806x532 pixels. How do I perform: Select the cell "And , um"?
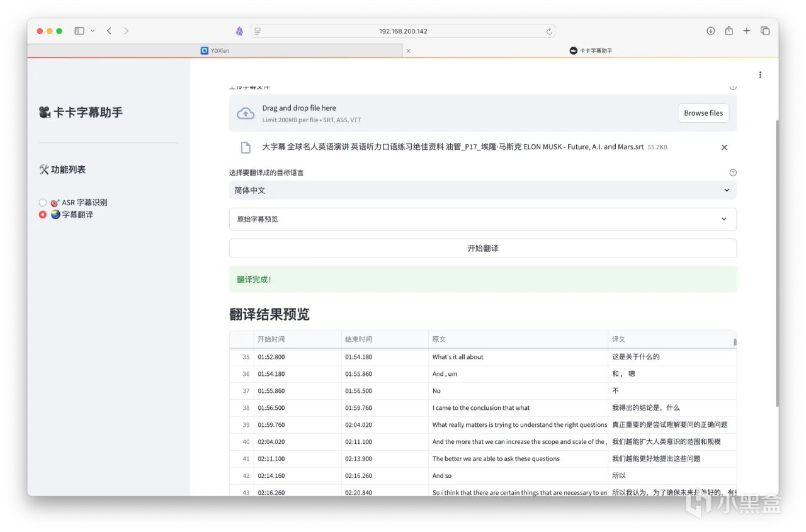518,374
